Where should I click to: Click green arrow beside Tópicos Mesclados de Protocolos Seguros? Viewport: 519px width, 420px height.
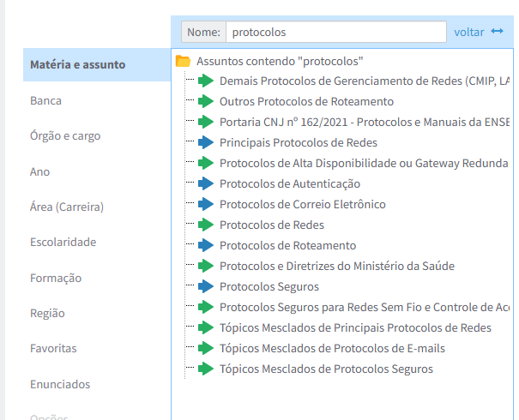pyautogui.click(x=206, y=369)
